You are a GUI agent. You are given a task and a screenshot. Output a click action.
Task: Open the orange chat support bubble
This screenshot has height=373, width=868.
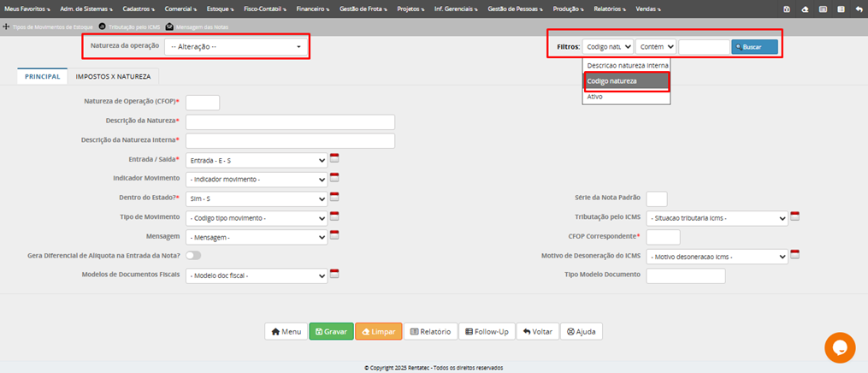tap(840, 347)
